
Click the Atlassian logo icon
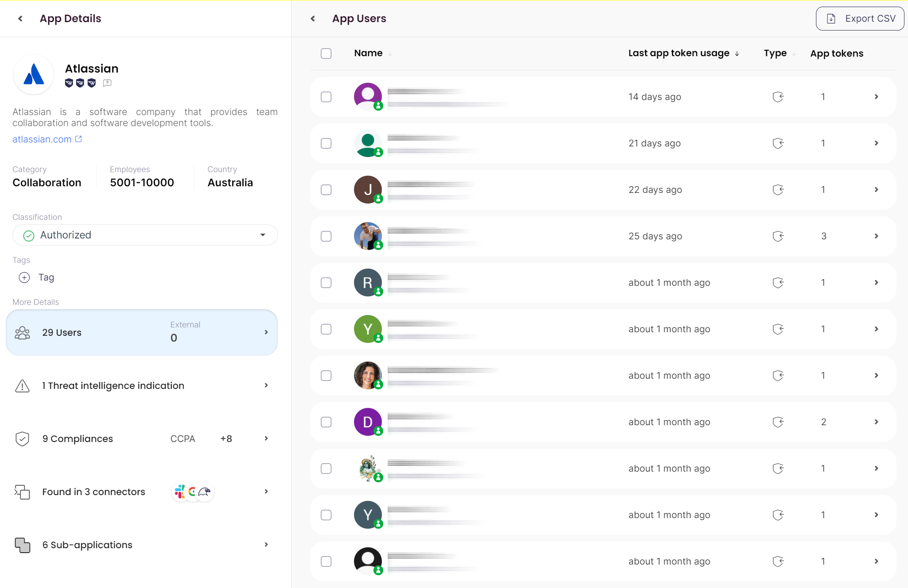34,74
